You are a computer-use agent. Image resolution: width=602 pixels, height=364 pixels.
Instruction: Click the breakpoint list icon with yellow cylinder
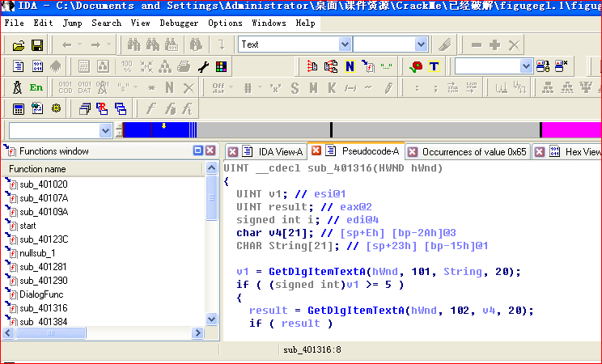coord(543,66)
